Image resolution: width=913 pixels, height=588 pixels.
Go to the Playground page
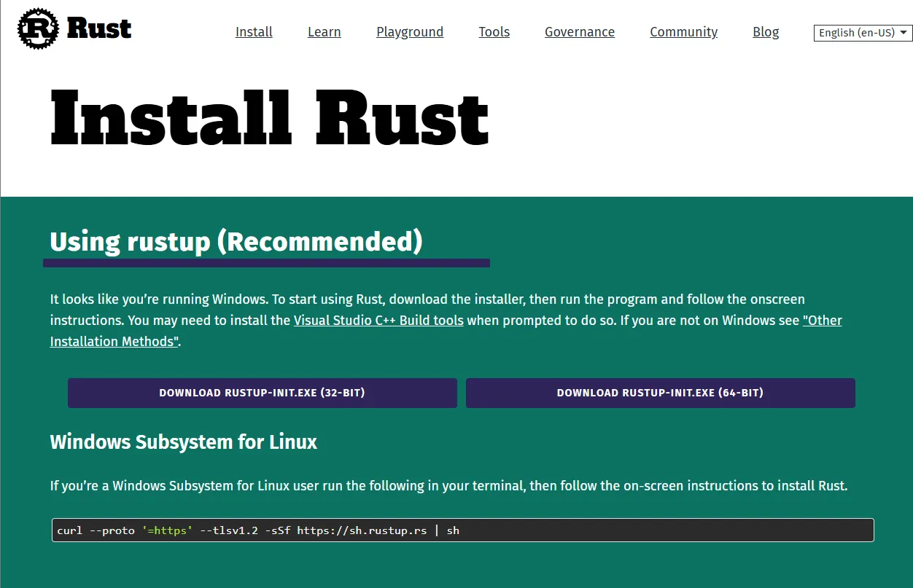pyautogui.click(x=410, y=32)
